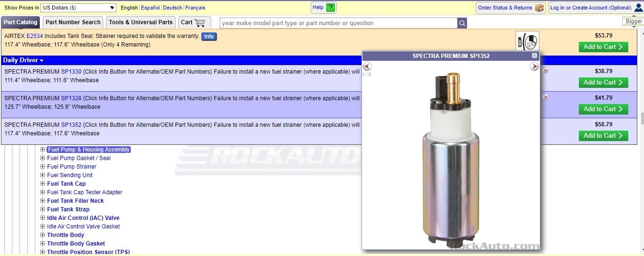Click in the catalog search field

pos(339,23)
